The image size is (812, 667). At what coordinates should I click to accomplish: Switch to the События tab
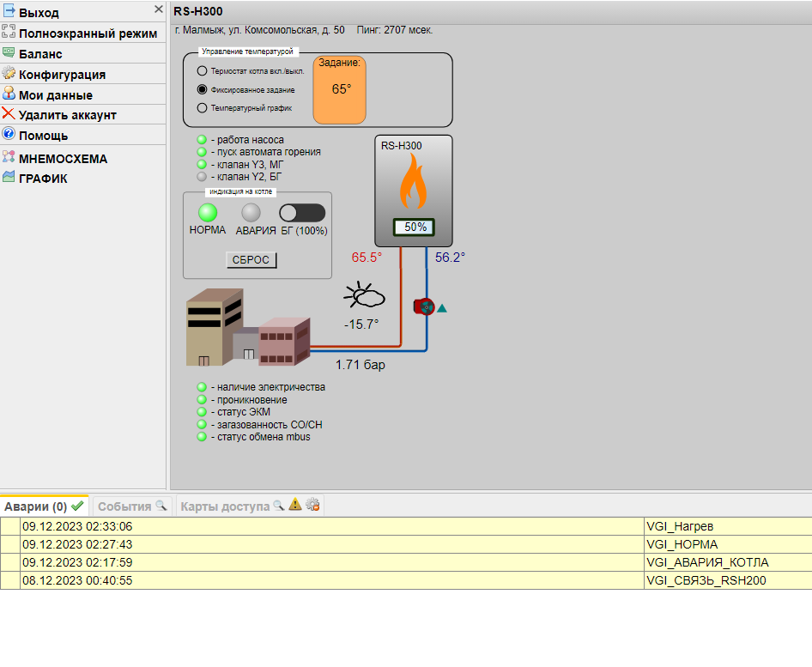click(x=132, y=506)
